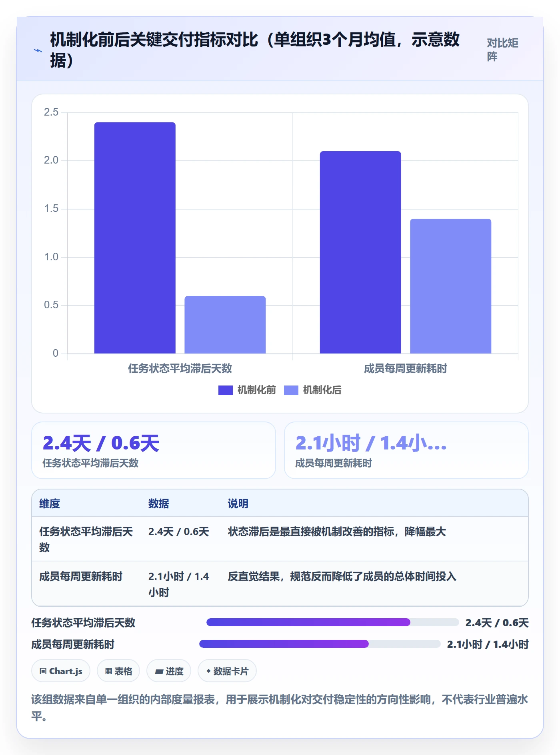Click the 维度 table column header
Screen dimensions: 560x755
50,503
